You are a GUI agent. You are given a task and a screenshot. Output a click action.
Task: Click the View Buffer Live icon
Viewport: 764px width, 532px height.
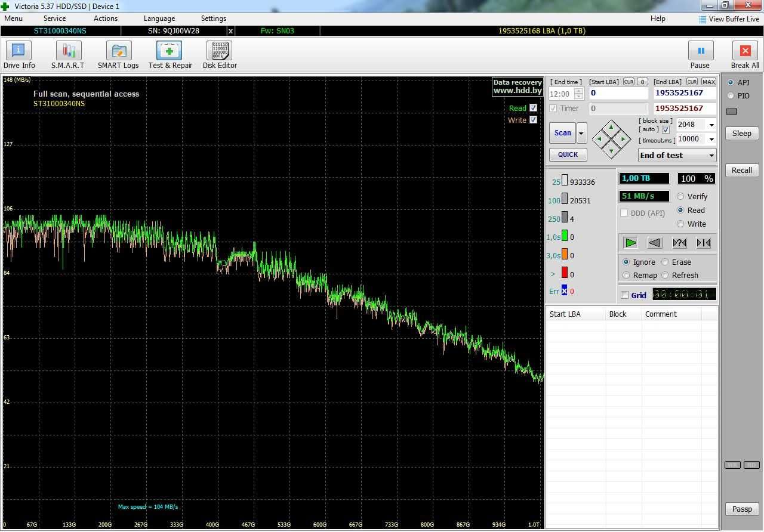pos(703,19)
